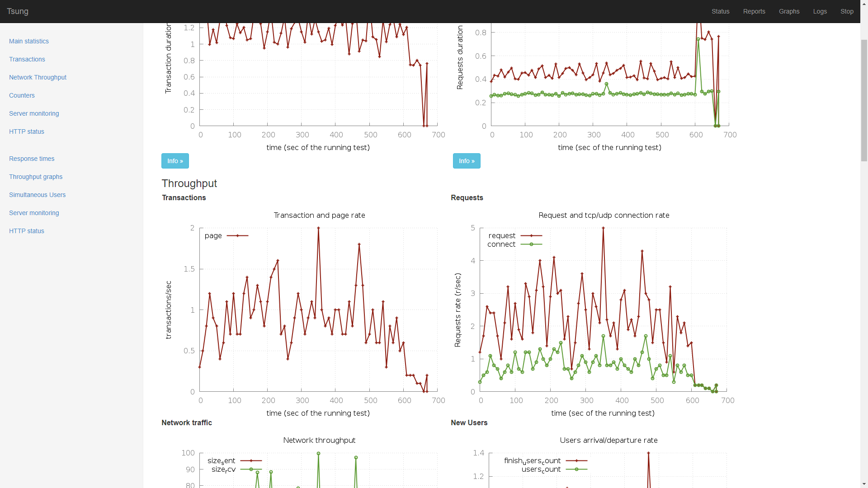Open Counters sidebar link
The height and width of the screenshot is (488, 868).
(22, 95)
